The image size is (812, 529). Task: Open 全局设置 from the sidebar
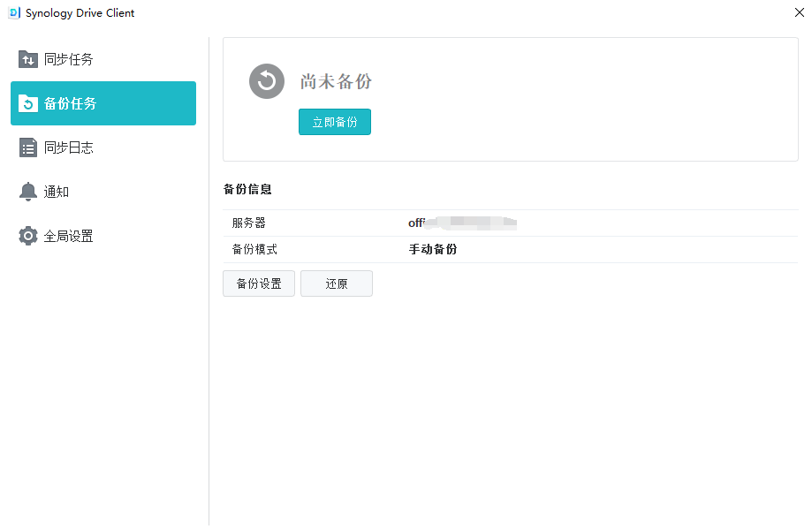[69, 236]
